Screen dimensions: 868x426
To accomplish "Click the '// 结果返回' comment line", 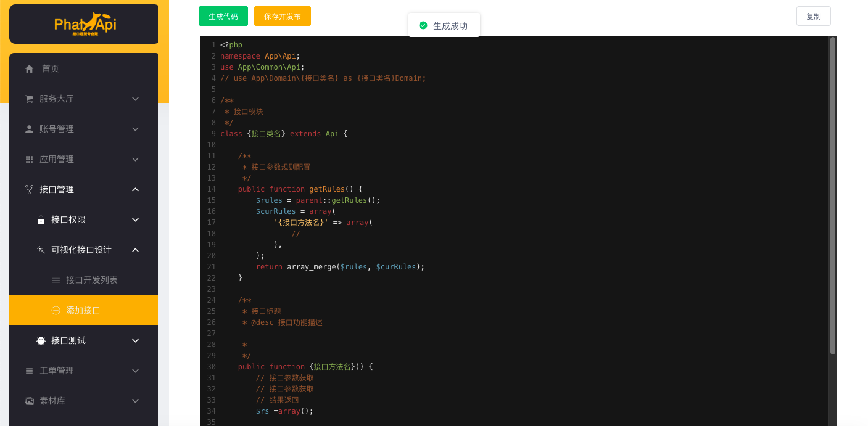I will tap(278, 400).
